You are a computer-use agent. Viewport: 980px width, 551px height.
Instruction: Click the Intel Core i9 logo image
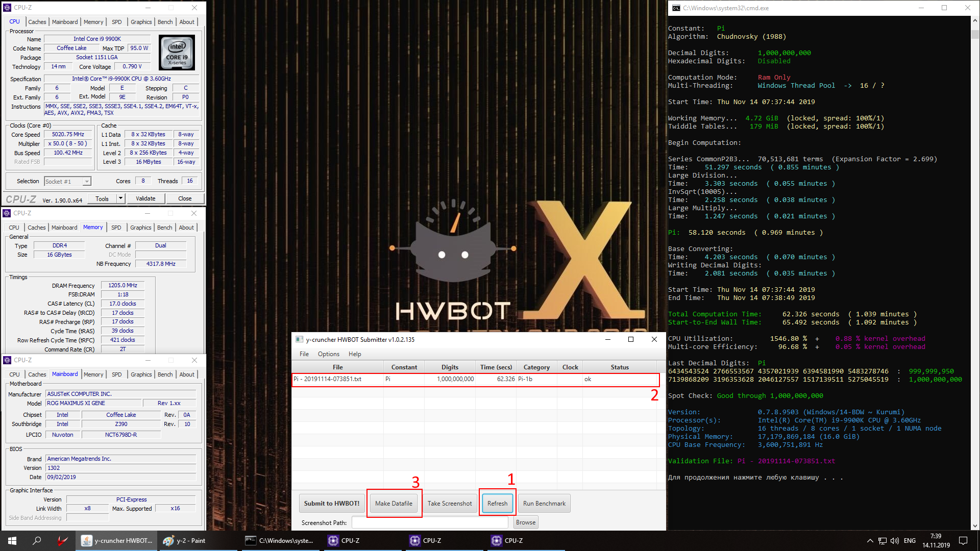coord(177,53)
